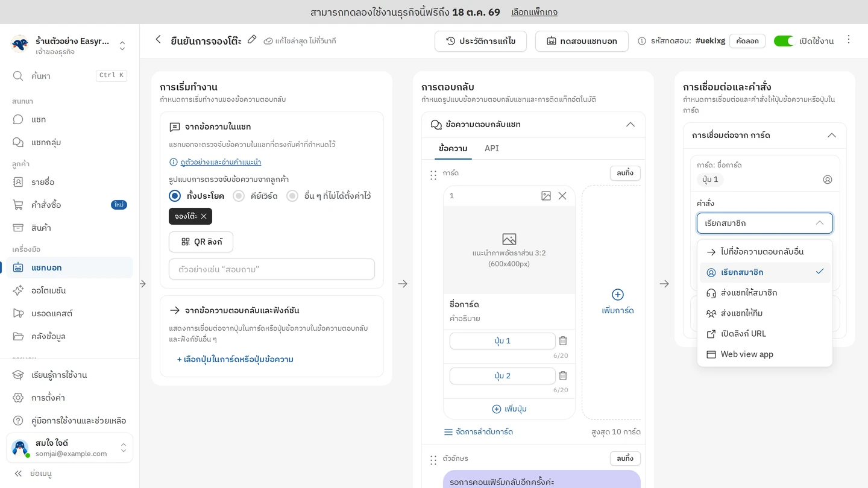Toggle the เปิดใช้งาน switch
The width and height of the screenshot is (868, 488).
tap(784, 41)
